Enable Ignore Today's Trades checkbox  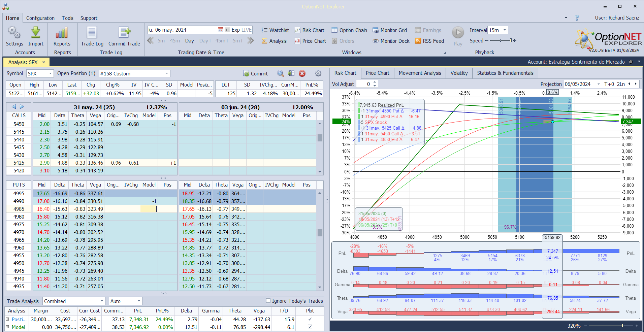tap(268, 301)
